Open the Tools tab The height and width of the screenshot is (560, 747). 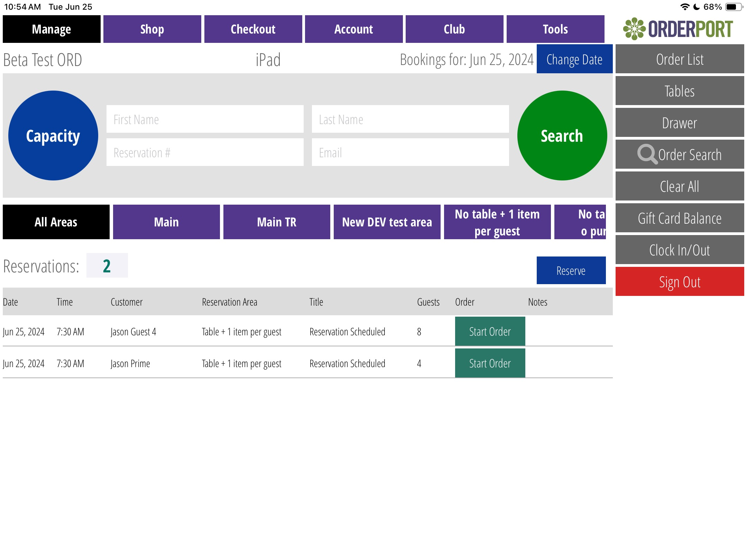[x=555, y=29]
